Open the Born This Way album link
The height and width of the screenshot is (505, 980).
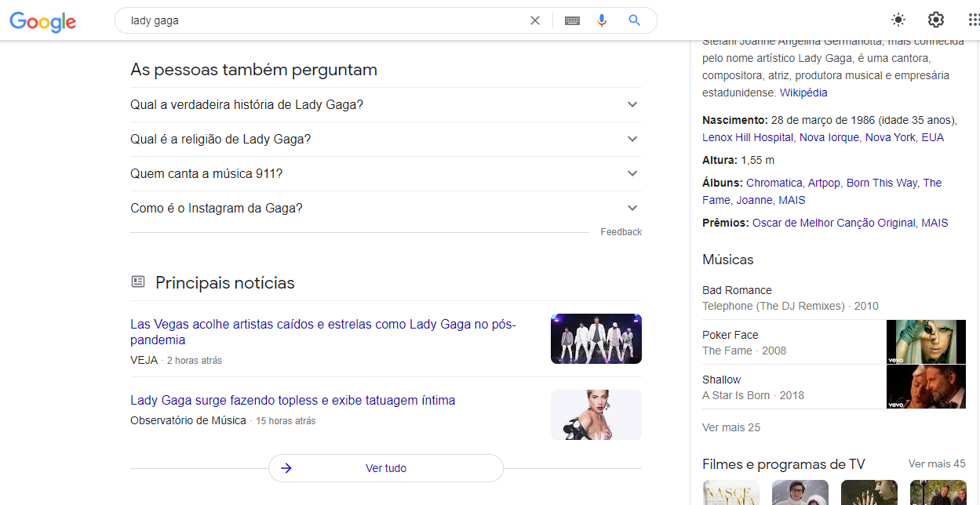pos(882,183)
